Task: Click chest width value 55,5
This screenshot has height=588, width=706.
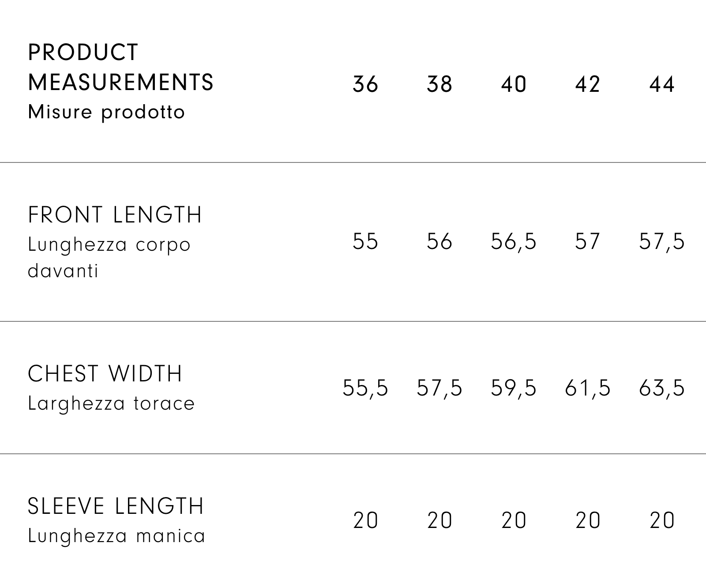Action: 365,388
